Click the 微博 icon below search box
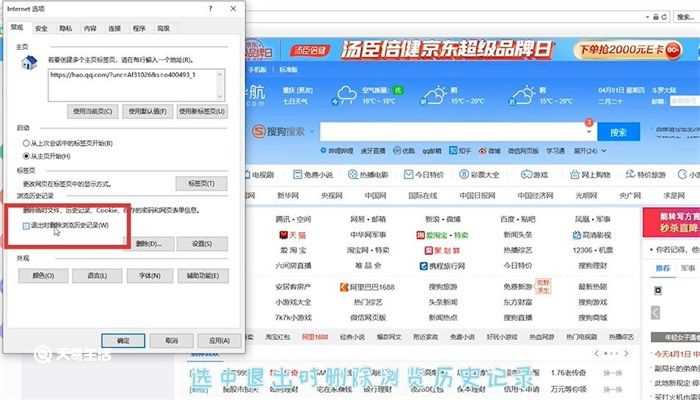Image resolution: width=700 pixels, height=400 pixels. tap(483, 151)
